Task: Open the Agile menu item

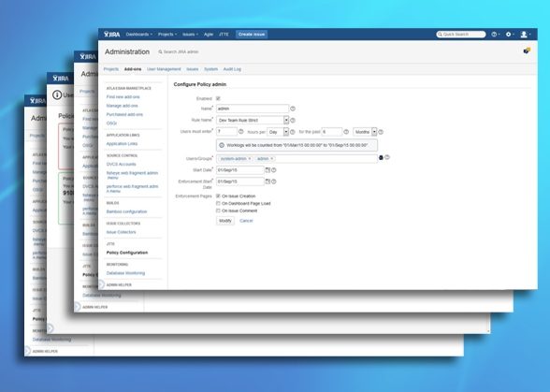Action: (x=209, y=35)
